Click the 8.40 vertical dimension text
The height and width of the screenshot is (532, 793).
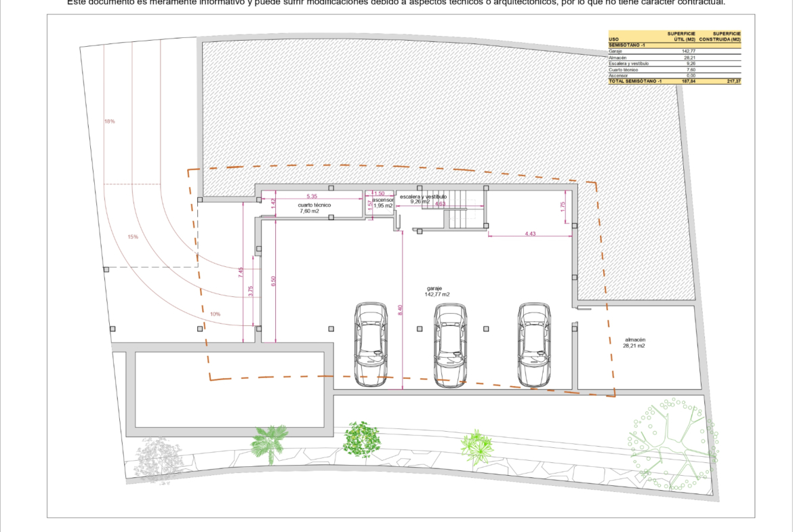(400, 310)
